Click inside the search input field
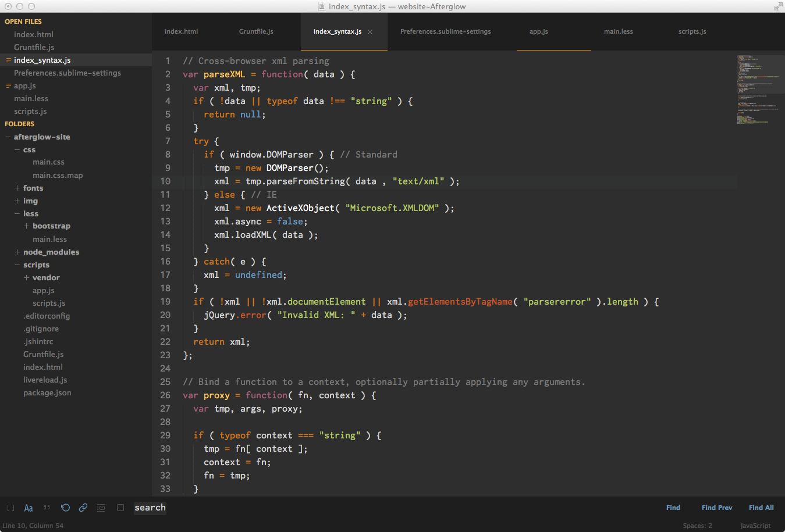Image resolution: width=785 pixels, height=532 pixels. [x=150, y=508]
